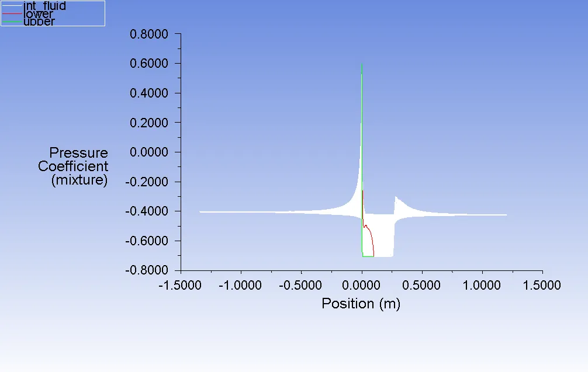Select the Pressure Coefficient (mixture) axis title
The height and width of the screenshot is (372, 588).
pos(74,166)
